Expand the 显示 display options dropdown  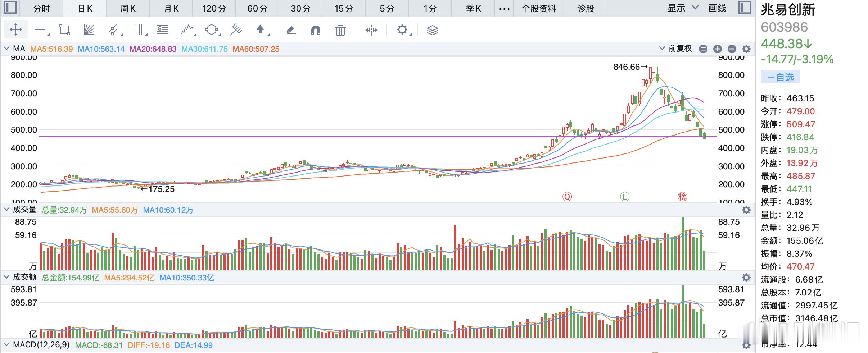tap(683, 8)
